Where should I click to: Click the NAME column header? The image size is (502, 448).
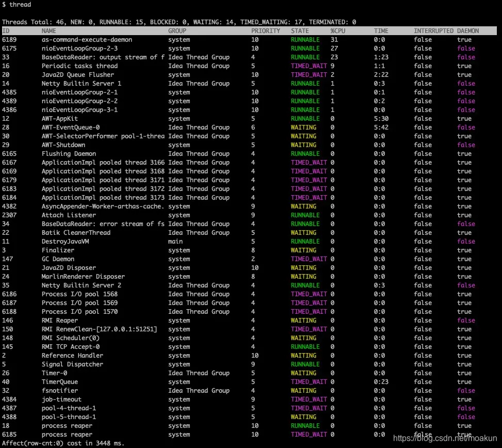pyautogui.click(x=48, y=31)
